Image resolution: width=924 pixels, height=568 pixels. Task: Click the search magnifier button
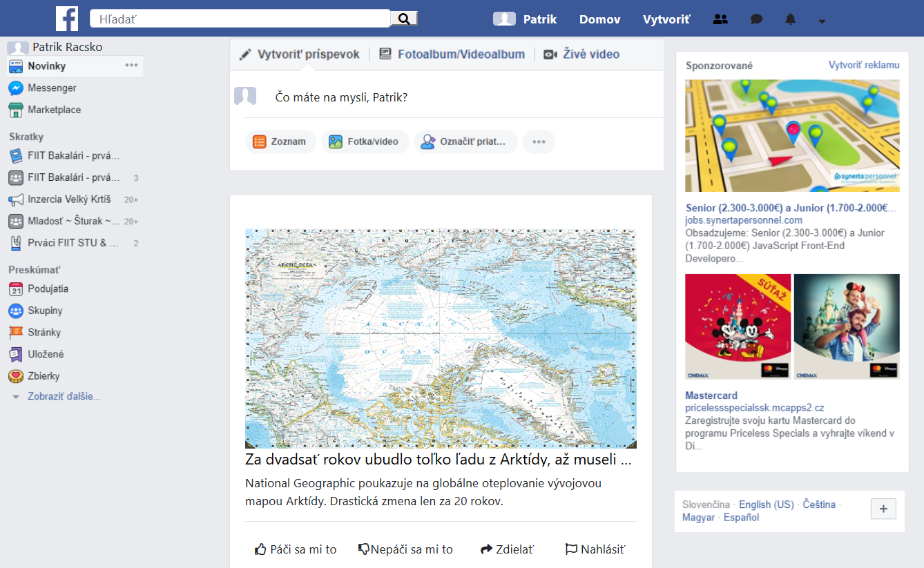tap(404, 19)
